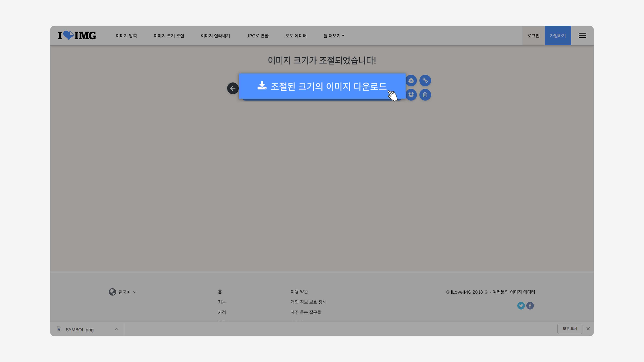The image size is (644, 362).
Task: Open the Facebook icon in footer
Action: pos(530,306)
